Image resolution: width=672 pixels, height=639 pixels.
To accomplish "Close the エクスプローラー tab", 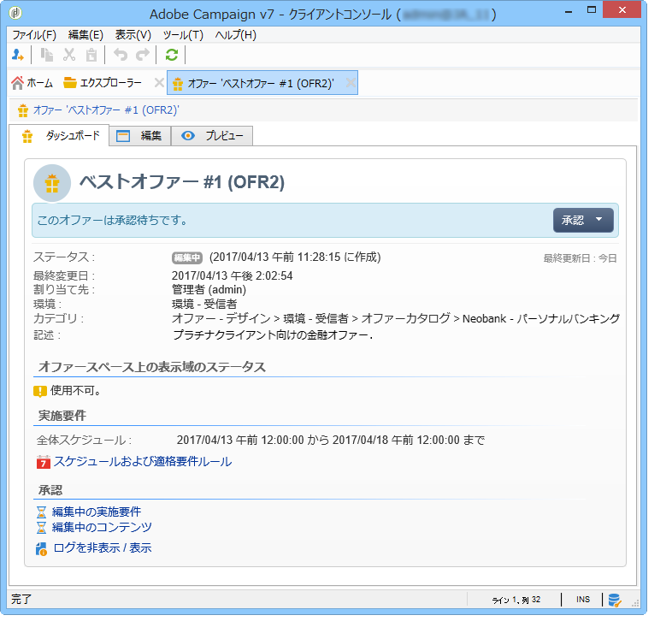I will pyautogui.click(x=159, y=82).
